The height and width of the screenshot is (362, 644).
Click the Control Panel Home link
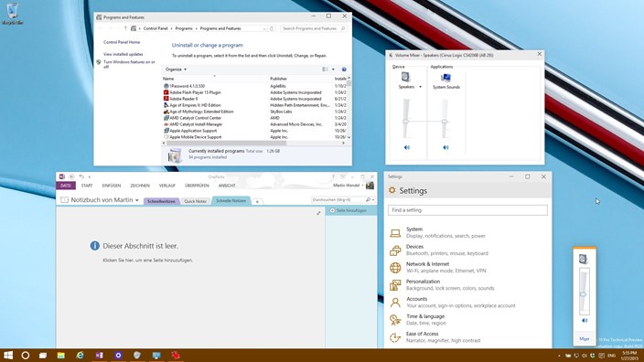pos(122,42)
